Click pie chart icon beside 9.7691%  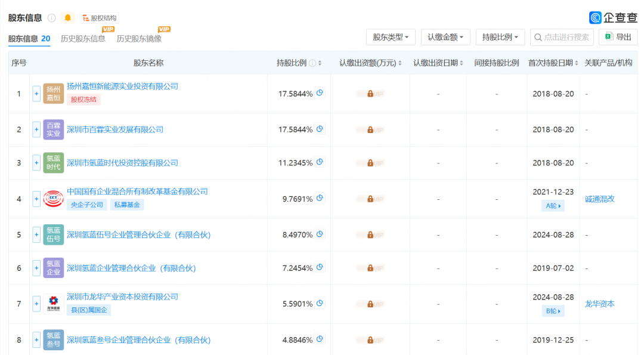[x=320, y=199]
